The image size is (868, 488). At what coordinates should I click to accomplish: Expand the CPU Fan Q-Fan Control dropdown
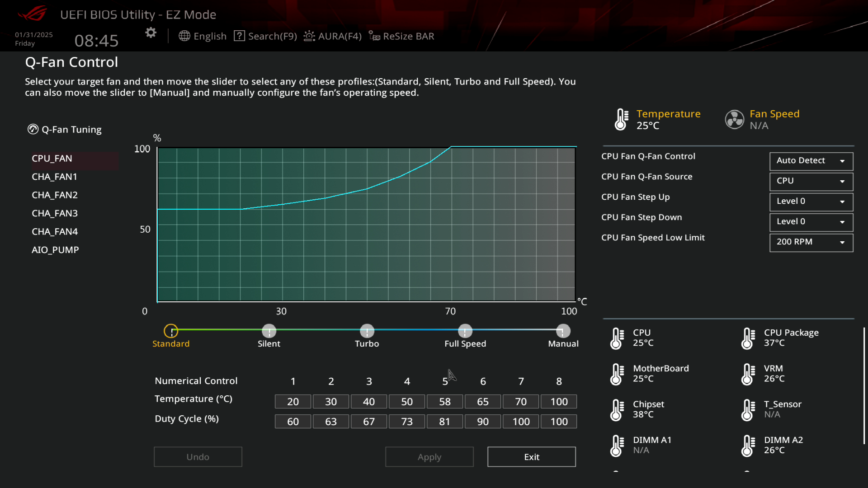[810, 160]
